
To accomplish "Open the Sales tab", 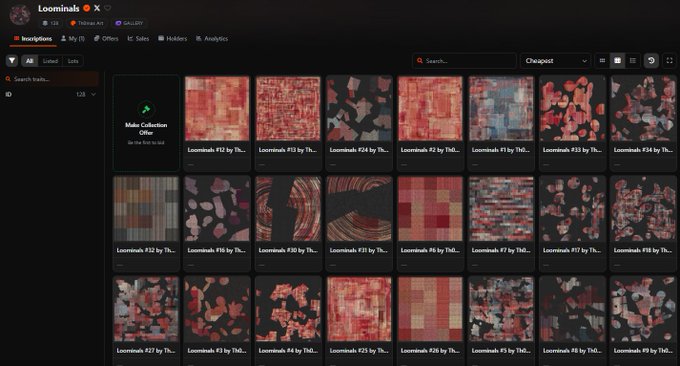I will click(x=138, y=39).
